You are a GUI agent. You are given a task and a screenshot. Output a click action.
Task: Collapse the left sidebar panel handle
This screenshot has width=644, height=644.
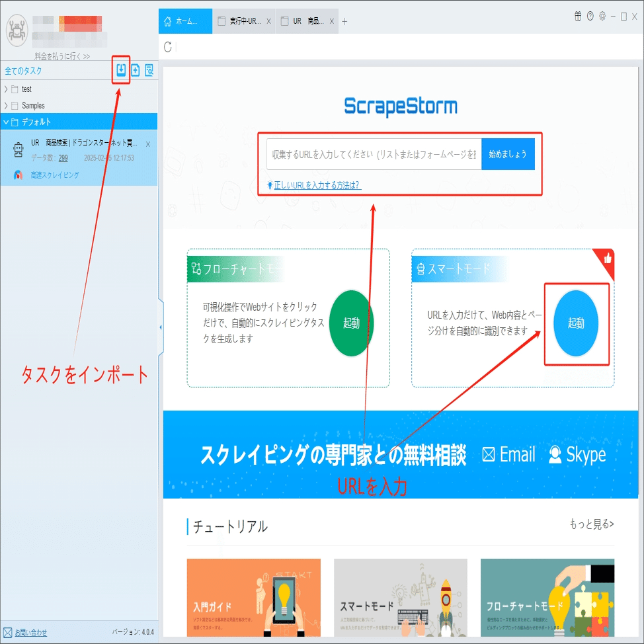pyautogui.click(x=161, y=327)
